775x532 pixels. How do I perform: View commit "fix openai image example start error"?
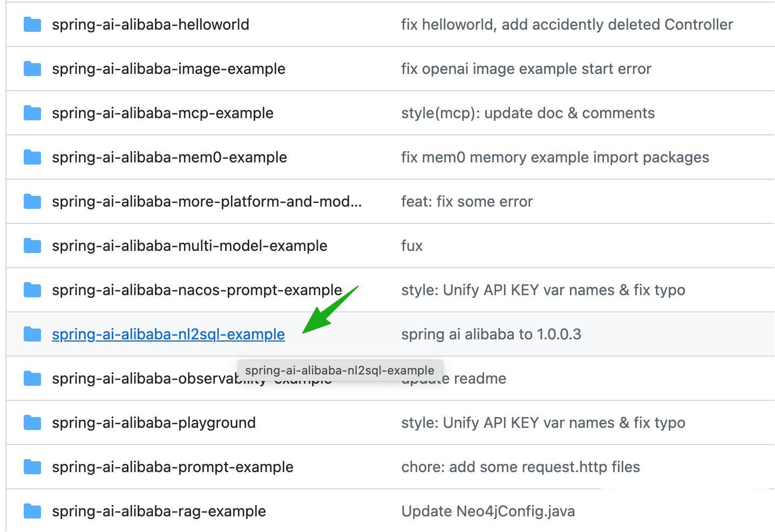pyautogui.click(x=526, y=69)
